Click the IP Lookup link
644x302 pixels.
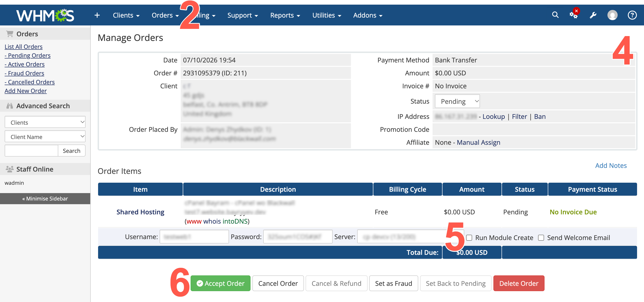click(493, 117)
